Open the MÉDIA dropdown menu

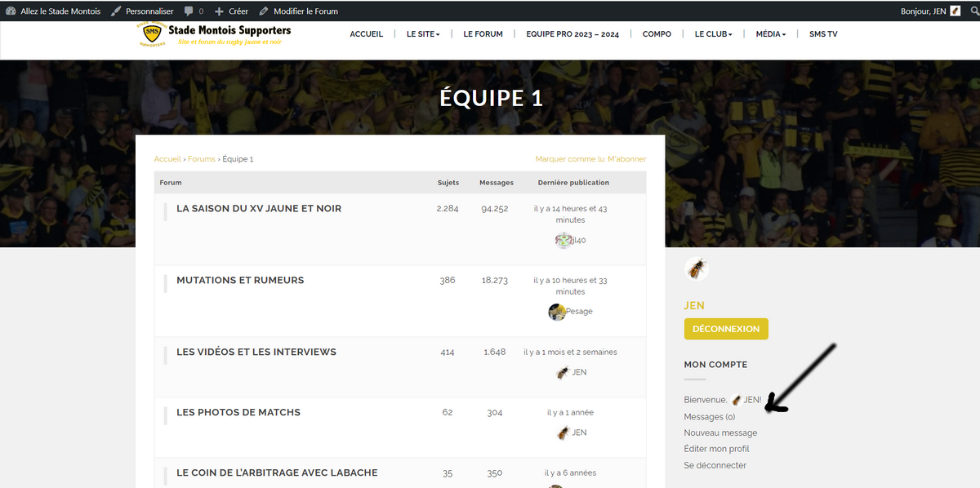pos(770,34)
